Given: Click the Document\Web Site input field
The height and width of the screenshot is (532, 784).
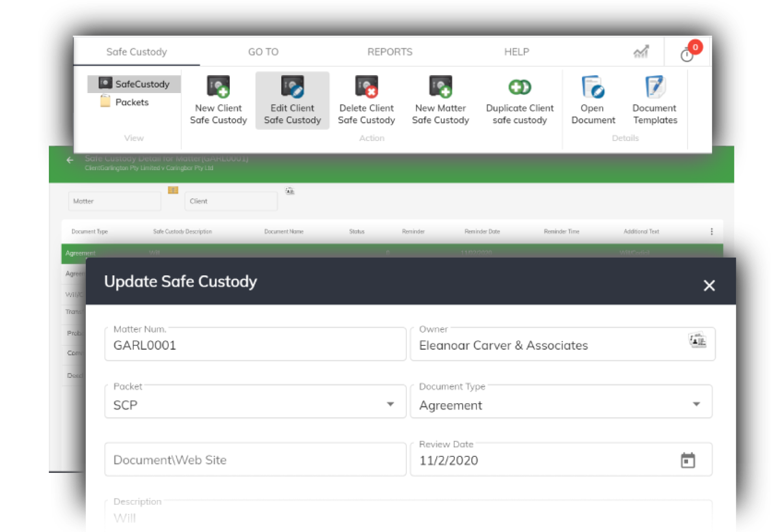Looking at the screenshot, I should (255, 460).
